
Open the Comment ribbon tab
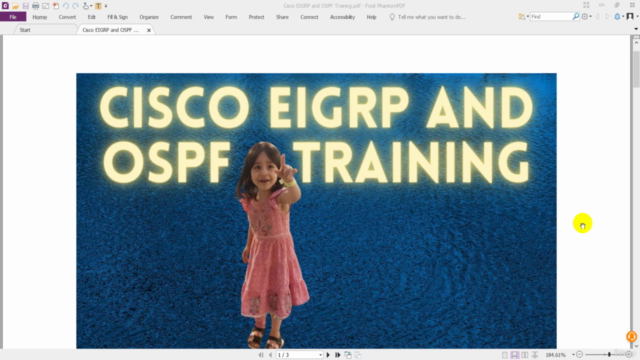point(181,17)
